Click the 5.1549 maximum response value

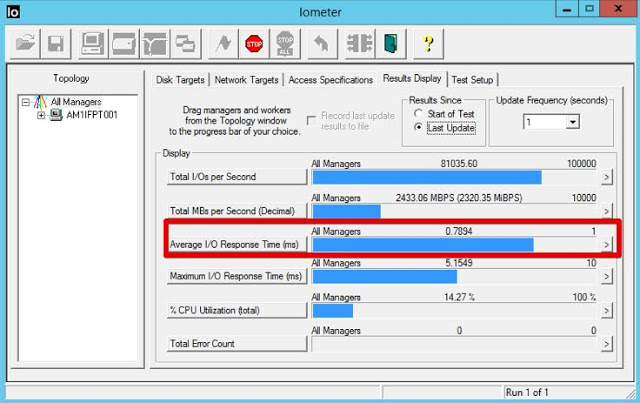[459, 263]
